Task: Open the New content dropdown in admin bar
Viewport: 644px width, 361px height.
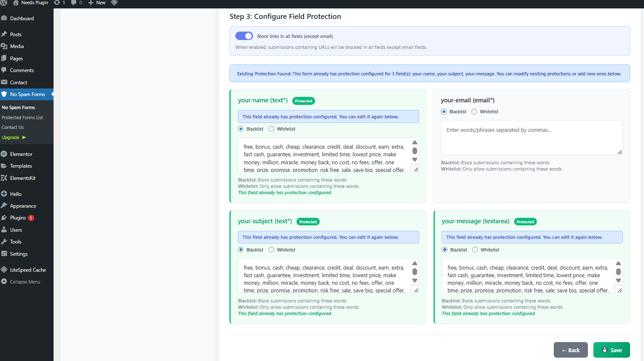Action: (x=97, y=3)
